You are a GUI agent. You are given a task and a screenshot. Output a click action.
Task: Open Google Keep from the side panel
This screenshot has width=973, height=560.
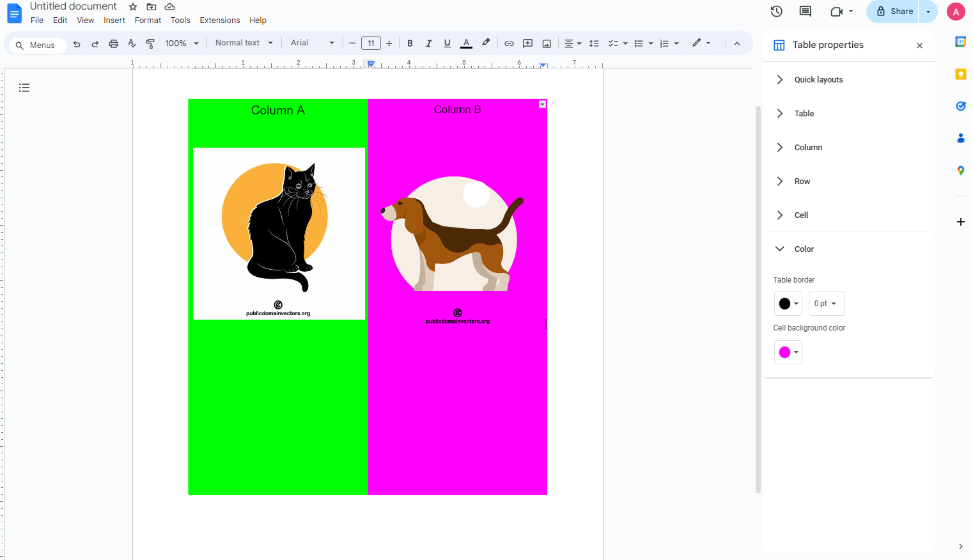click(x=961, y=74)
